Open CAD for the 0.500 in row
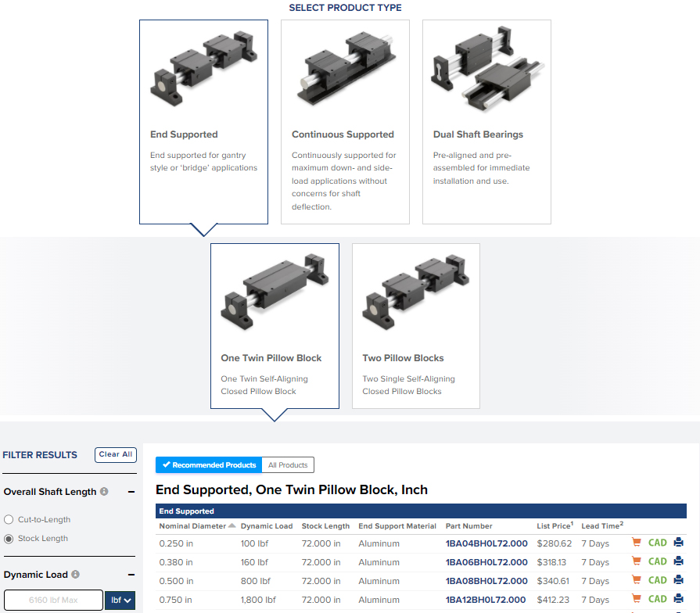The height and width of the screenshot is (613, 700). tap(657, 580)
